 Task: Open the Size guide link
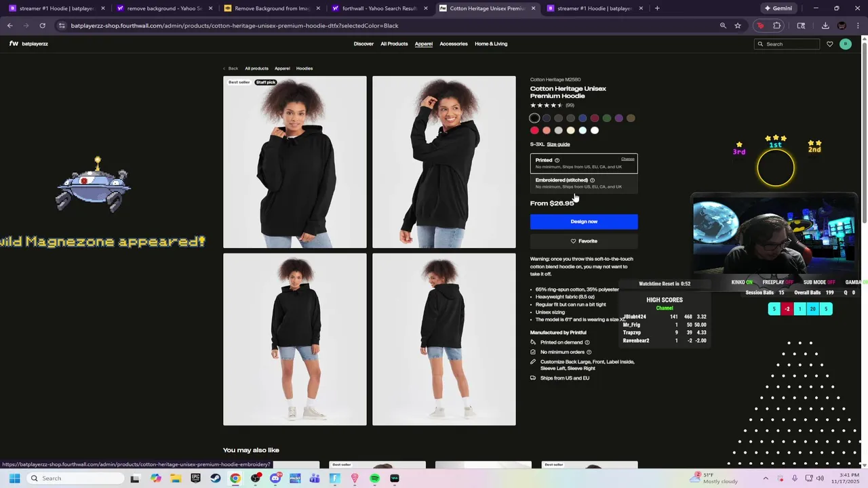(x=558, y=144)
